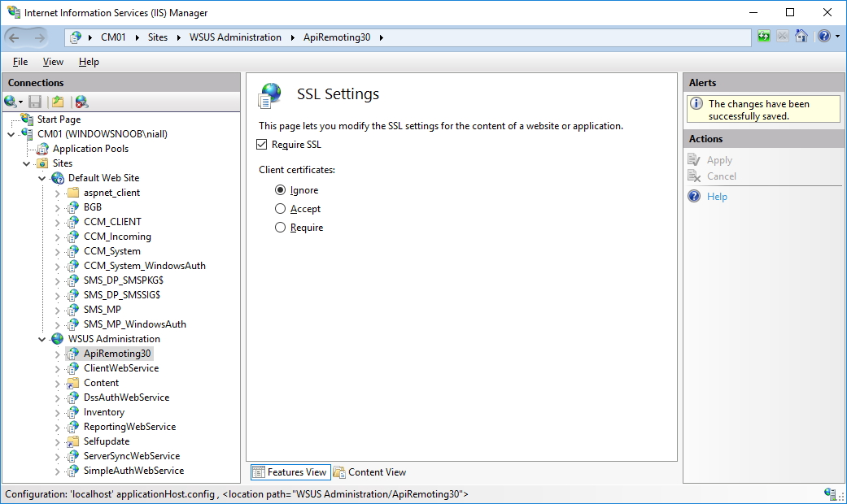Click the Content virtual directory icon
Image resolution: width=847 pixels, height=504 pixels.
click(73, 383)
